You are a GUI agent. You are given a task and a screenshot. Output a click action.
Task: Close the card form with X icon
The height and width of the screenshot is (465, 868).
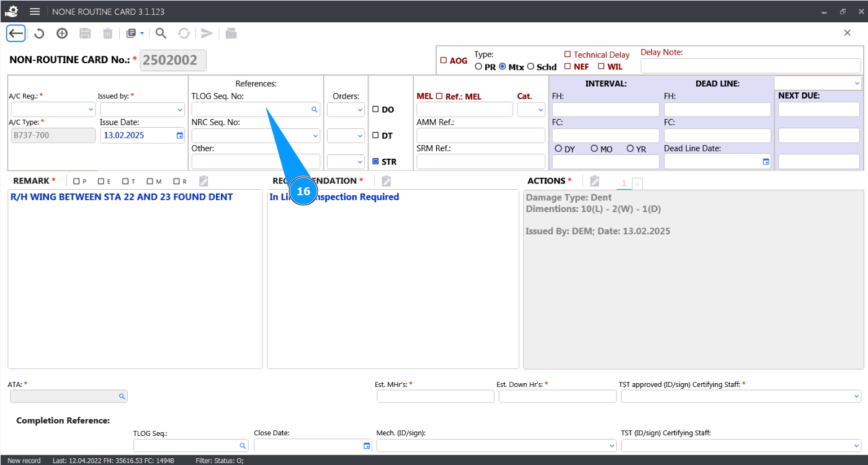coord(848,33)
